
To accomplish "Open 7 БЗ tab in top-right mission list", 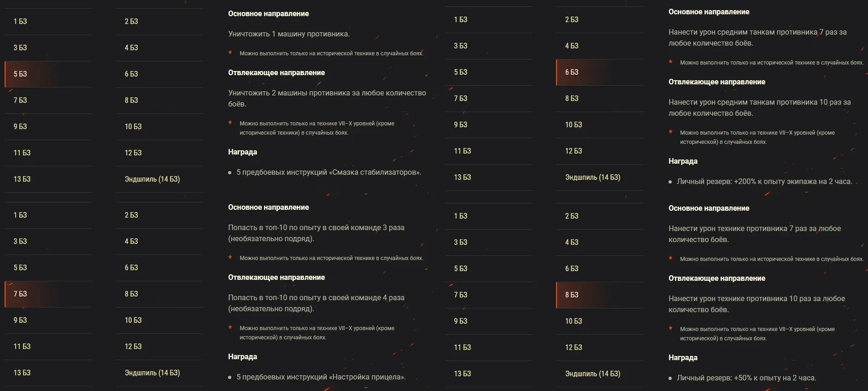I will click(461, 99).
